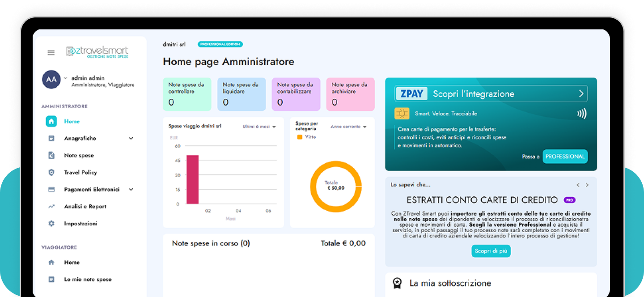
Task: Open Impostazioni menu item
Action: click(80, 224)
